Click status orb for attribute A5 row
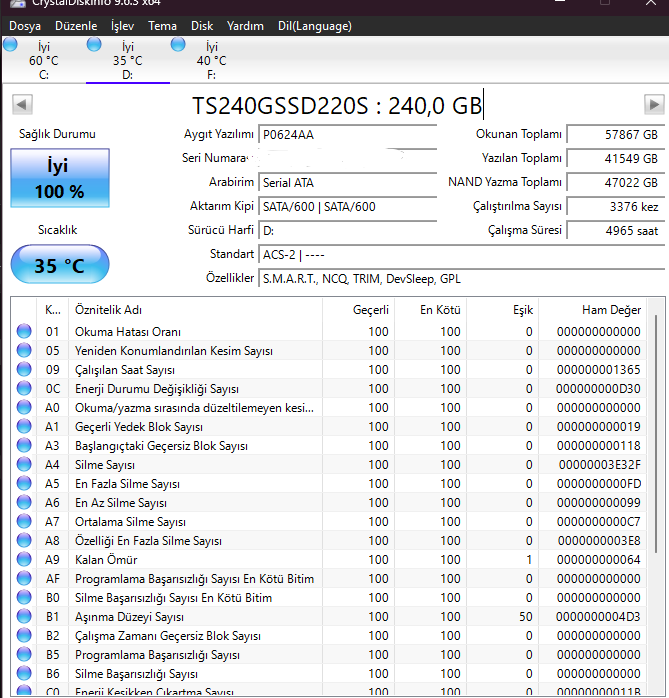The height and width of the screenshot is (698, 669). (24, 483)
